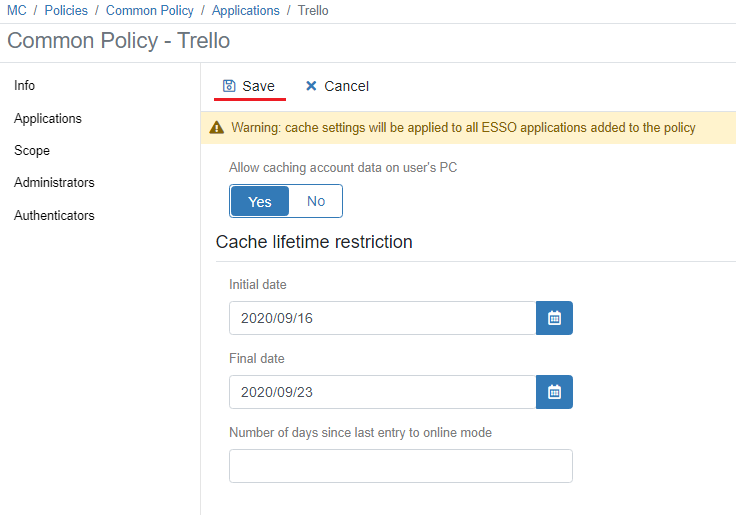Go to Applications in the sidebar
The image size is (736, 515).
point(48,118)
